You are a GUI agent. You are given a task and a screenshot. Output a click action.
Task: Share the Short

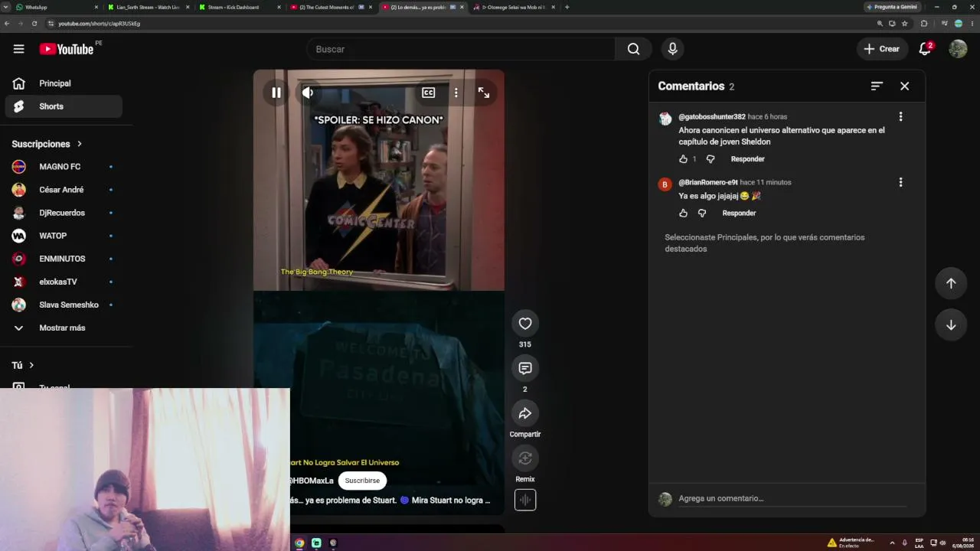[525, 413]
